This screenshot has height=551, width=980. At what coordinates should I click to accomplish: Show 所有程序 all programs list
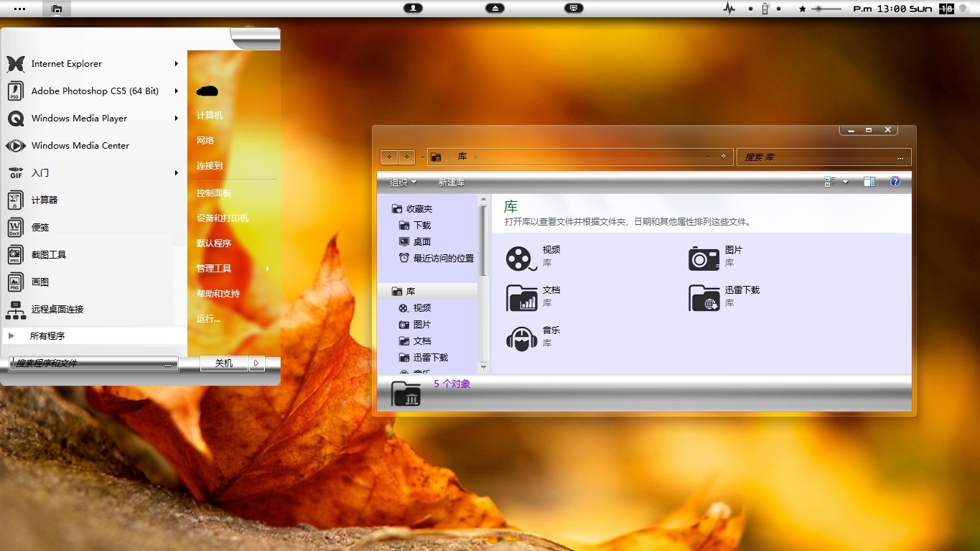click(94, 335)
